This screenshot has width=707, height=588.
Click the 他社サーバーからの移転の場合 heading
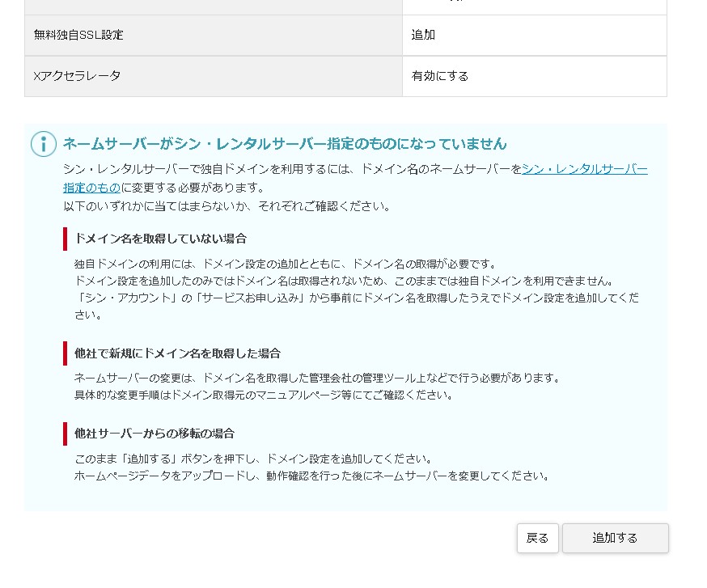click(x=154, y=434)
